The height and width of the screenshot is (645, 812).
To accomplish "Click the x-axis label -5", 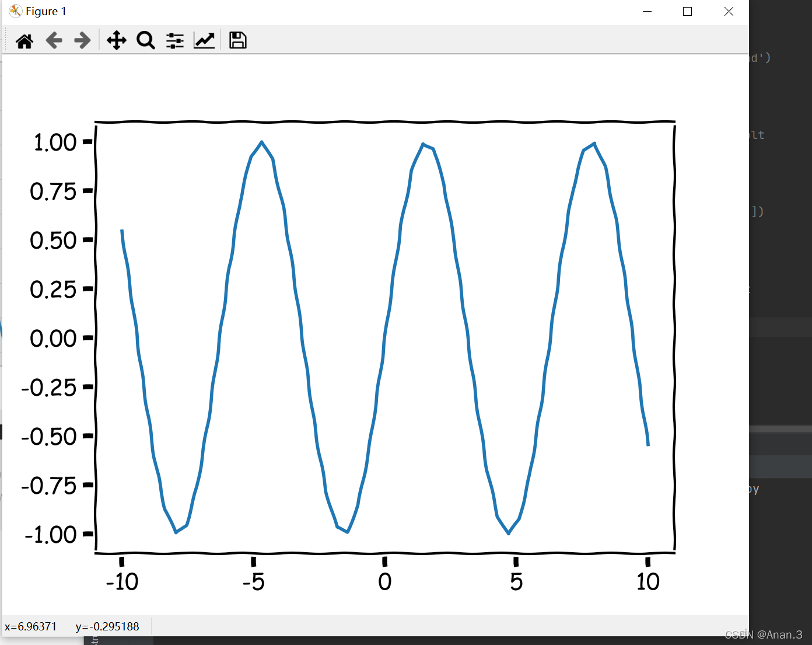I will click(x=254, y=581).
